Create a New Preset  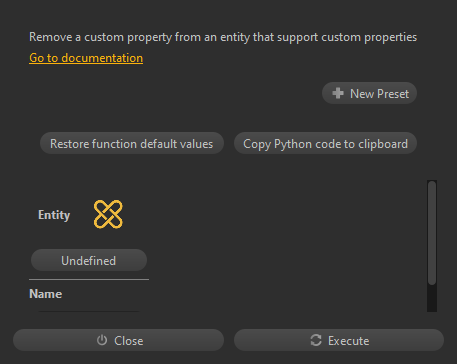[x=369, y=93]
